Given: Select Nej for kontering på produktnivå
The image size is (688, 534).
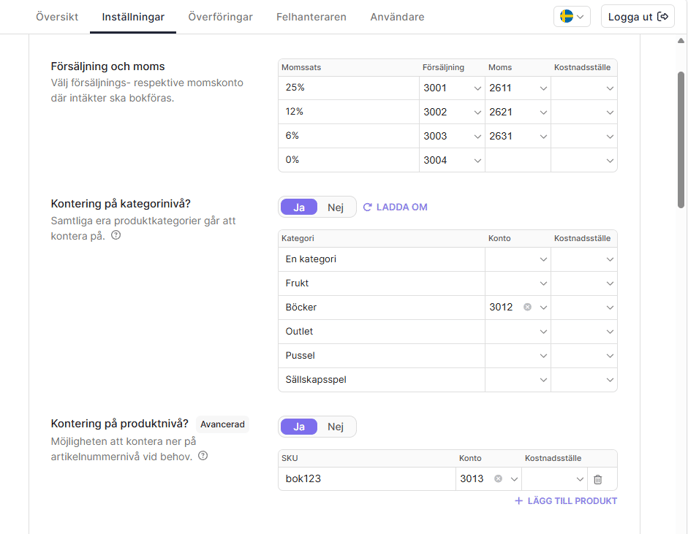Looking at the screenshot, I should [x=335, y=426].
